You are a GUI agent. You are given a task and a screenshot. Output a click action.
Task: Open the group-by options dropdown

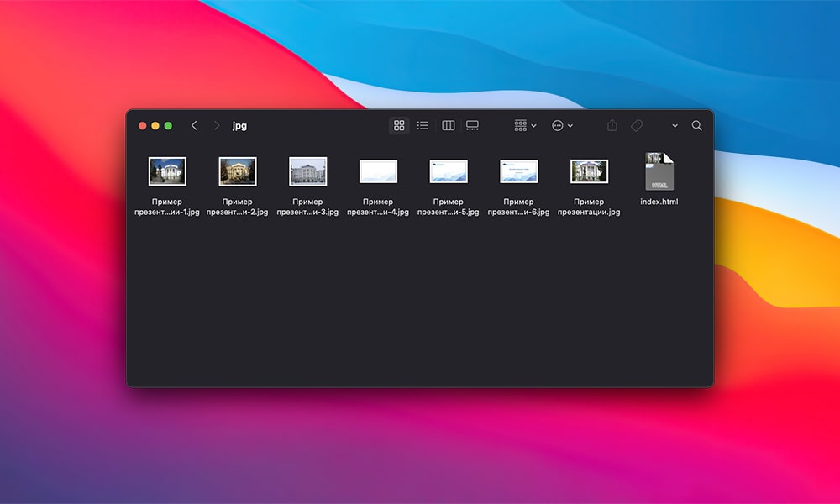point(525,125)
